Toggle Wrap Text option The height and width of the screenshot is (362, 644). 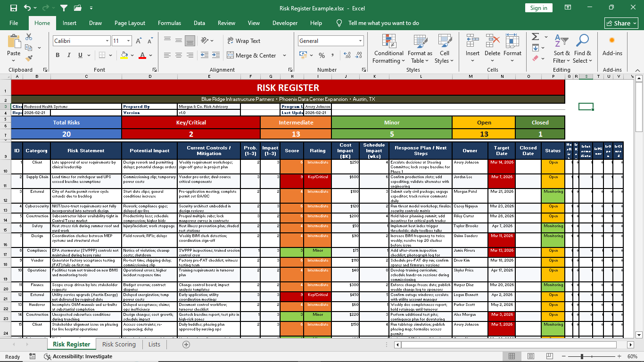(243, 41)
